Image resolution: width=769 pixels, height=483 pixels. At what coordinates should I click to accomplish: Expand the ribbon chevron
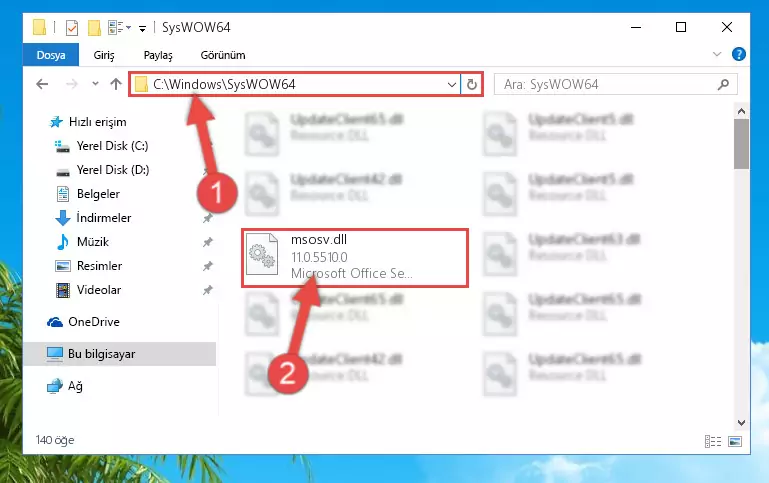[717, 54]
